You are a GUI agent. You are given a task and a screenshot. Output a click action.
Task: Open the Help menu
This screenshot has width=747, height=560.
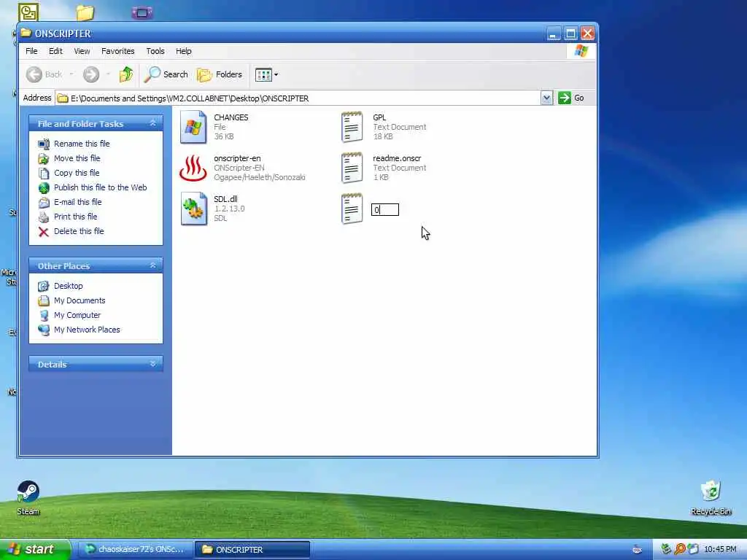(183, 51)
